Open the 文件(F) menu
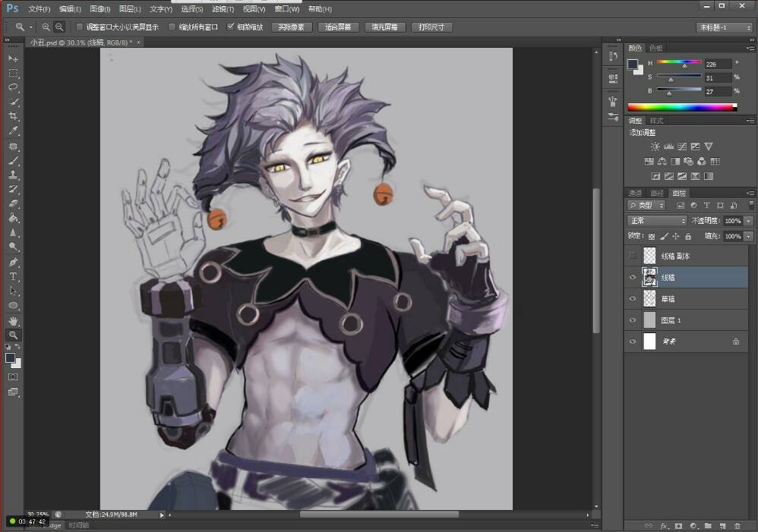The image size is (758, 532). click(39, 8)
